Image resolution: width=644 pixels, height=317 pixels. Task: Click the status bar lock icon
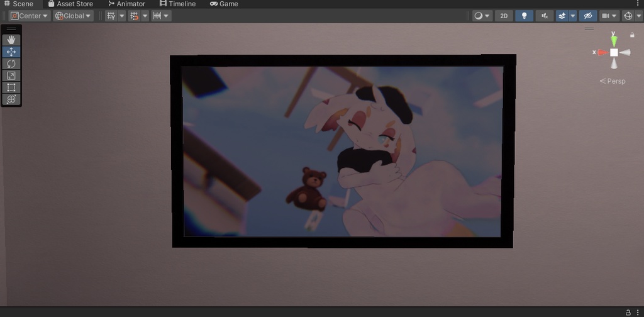tap(628, 313)
